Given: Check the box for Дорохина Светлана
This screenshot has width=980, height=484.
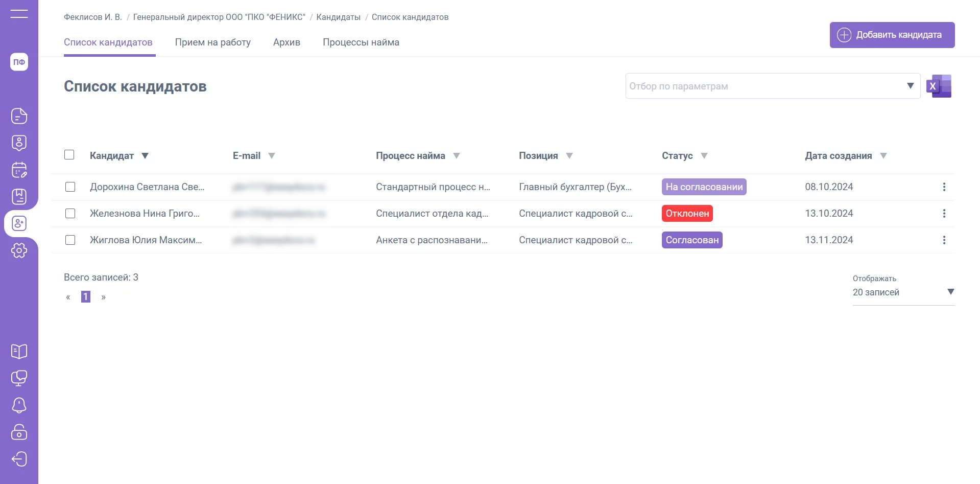Looking at the screenshot, I should pos(70,187).
